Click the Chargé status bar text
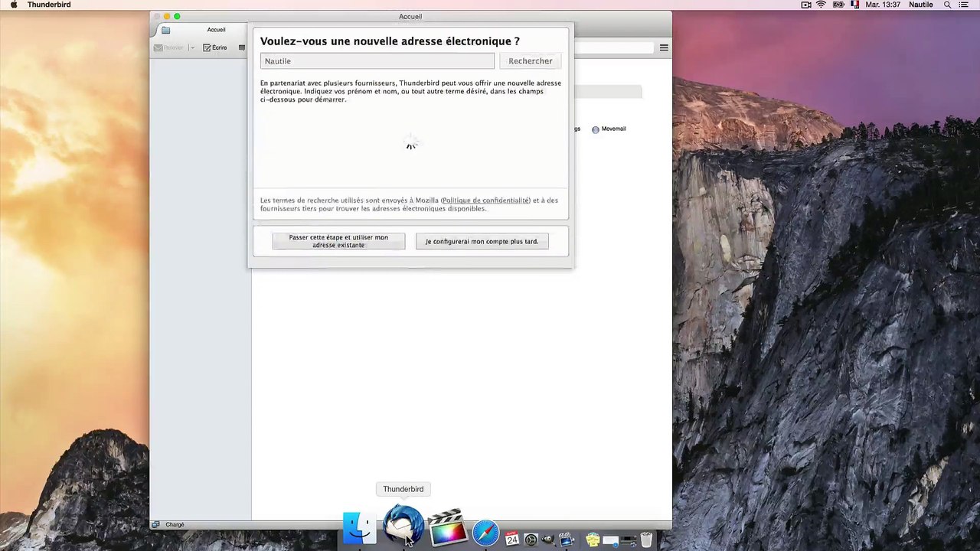 coord(175,525)
